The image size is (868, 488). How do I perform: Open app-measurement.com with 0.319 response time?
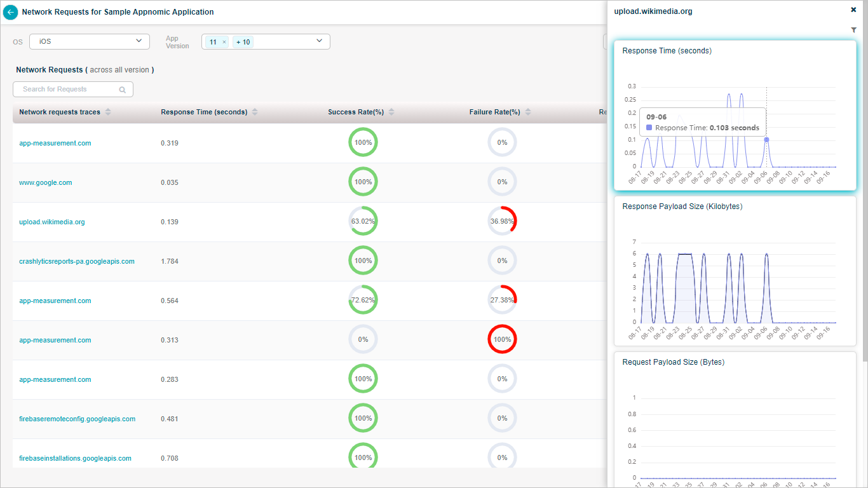[x=55, y=143]
